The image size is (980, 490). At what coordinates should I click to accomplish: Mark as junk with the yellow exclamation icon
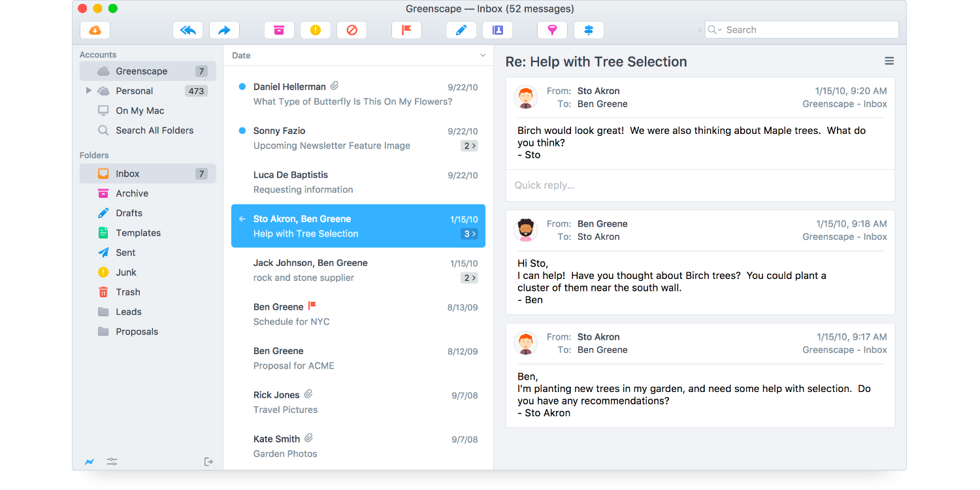[316, 30]
